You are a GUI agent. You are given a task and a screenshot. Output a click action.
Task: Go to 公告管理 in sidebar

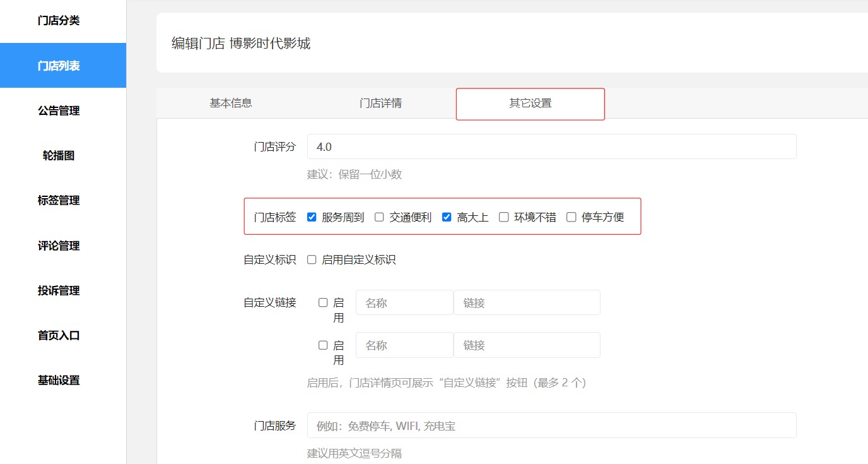pyautogui.click(x=59, y=111)
